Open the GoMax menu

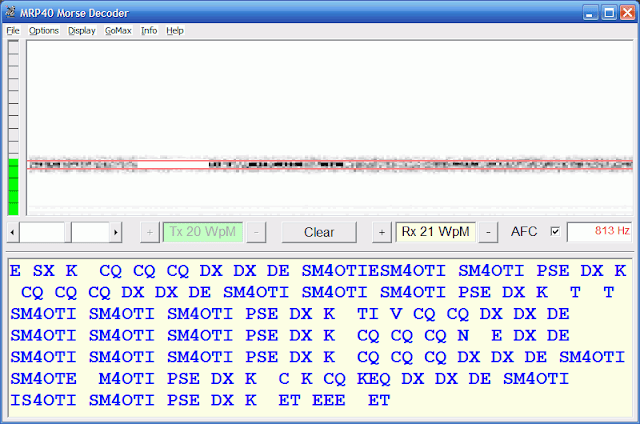pos(118,31)
